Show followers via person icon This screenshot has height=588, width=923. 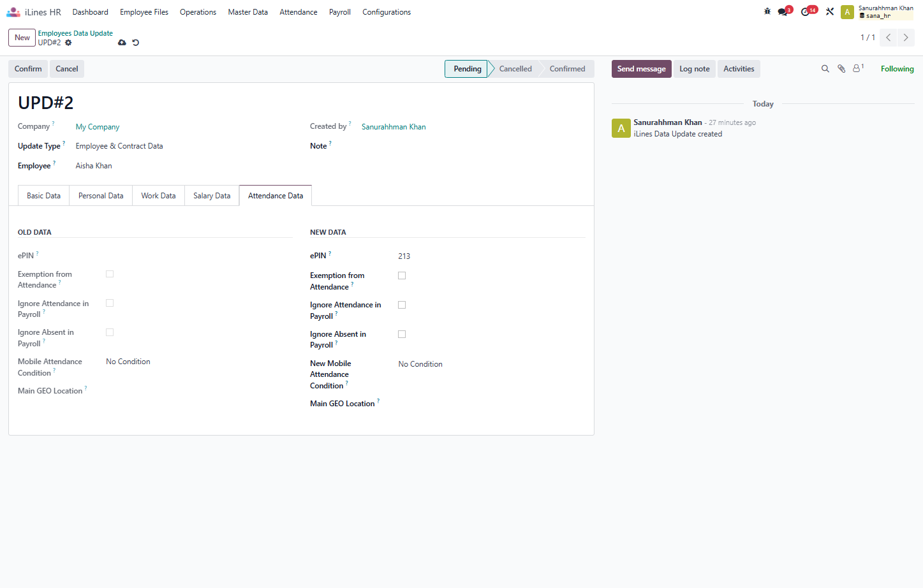pos(858,68)
